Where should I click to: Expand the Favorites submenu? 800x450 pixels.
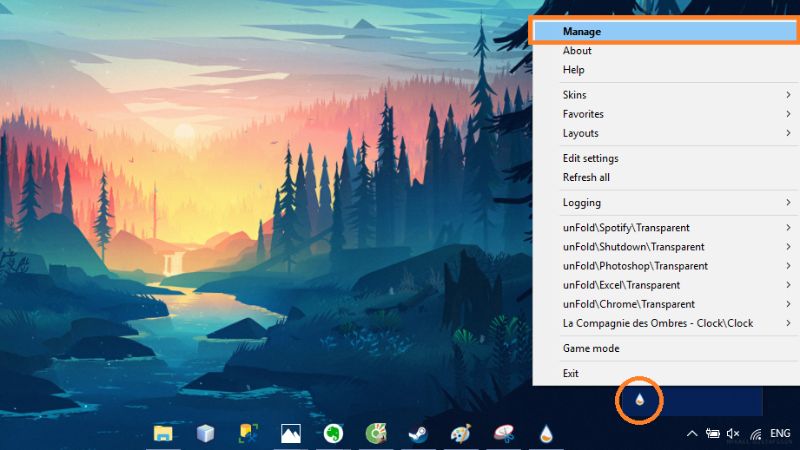(665, 114)
